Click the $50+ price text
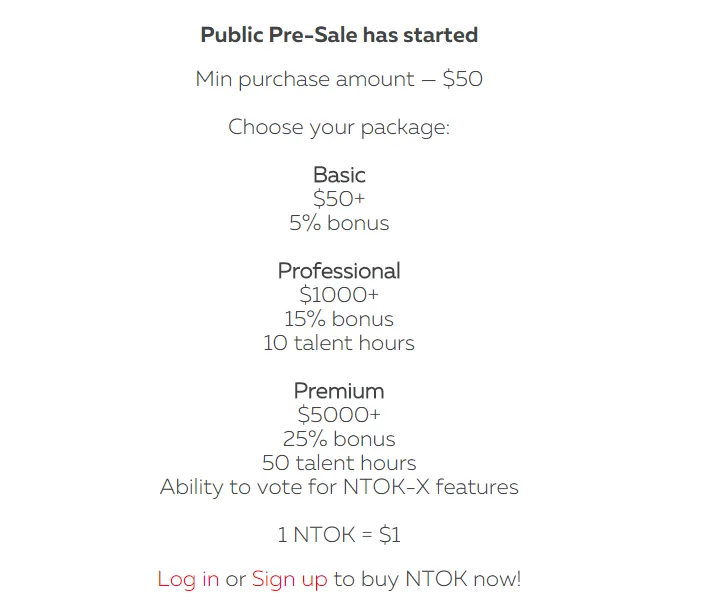The width and height of the screenshot is (710, 608). (x=339, y=199)
